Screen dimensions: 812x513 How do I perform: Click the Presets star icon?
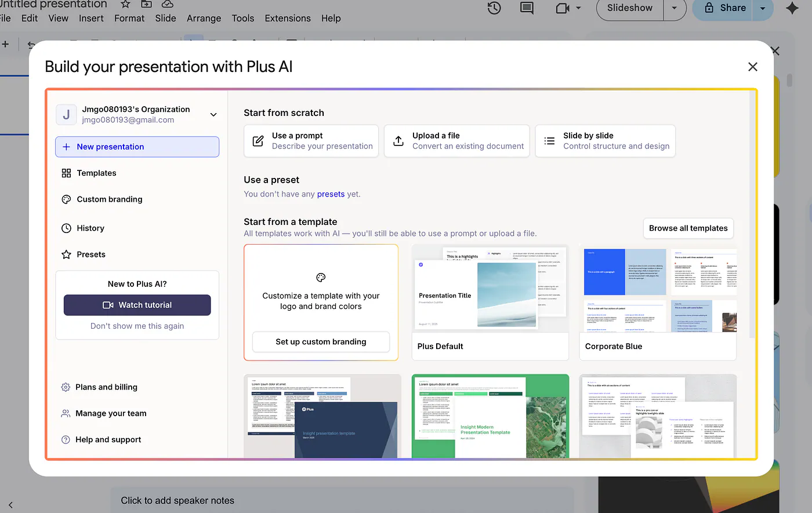click(x=66, y=254)
